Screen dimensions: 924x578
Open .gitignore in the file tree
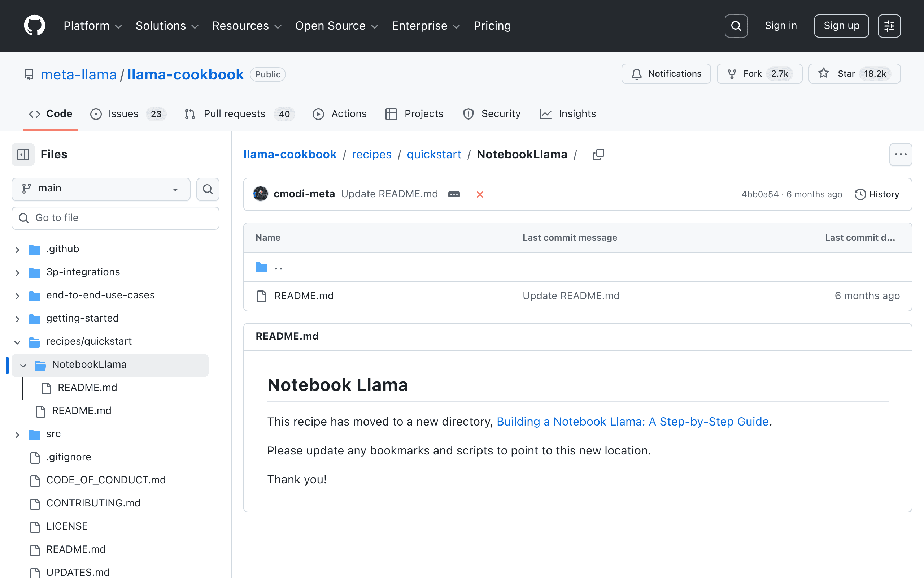pyautogui.click(x=69, y=457)
